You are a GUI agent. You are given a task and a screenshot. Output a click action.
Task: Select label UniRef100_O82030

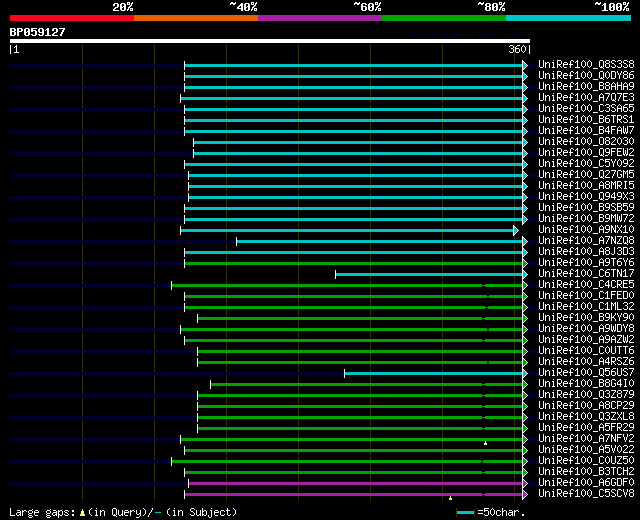(x=586, y=141)
